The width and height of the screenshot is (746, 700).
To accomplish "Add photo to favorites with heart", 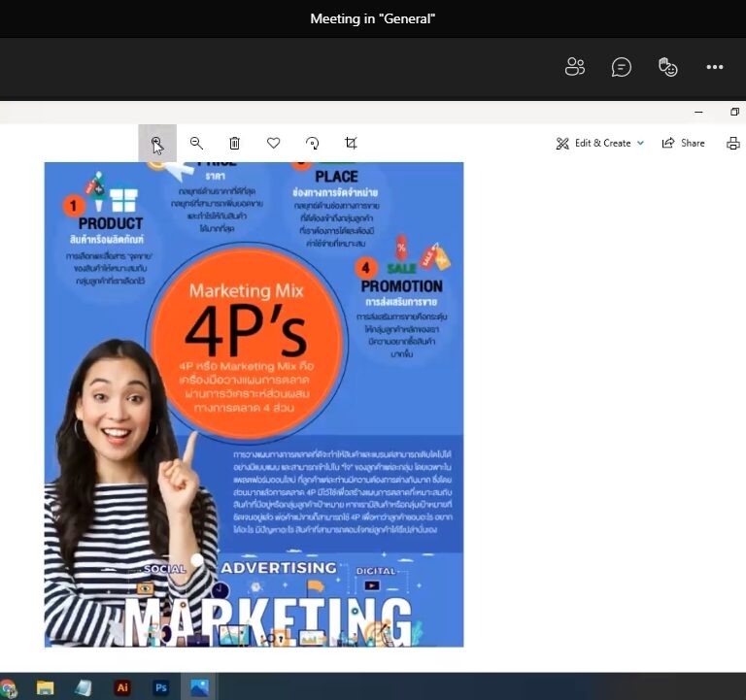I will pyautogui.click(x=274, y=143).
